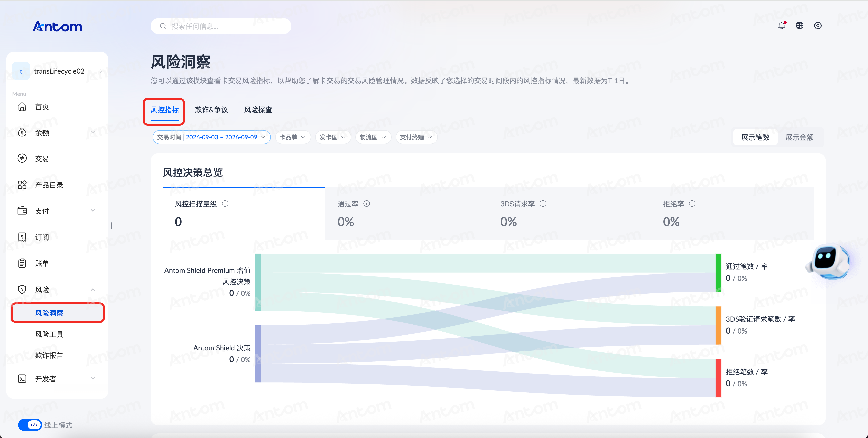
Task: Select the 拒绝率 metric card
Action: [732, 214]
